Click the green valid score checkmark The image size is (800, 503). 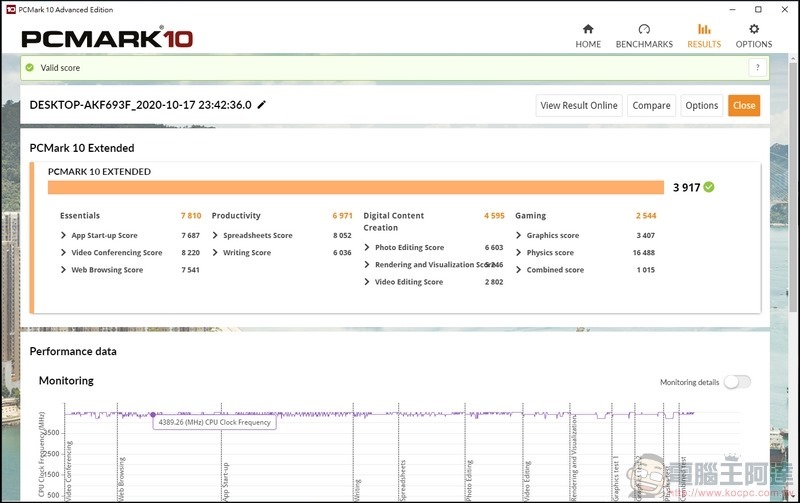click(30, 68)
